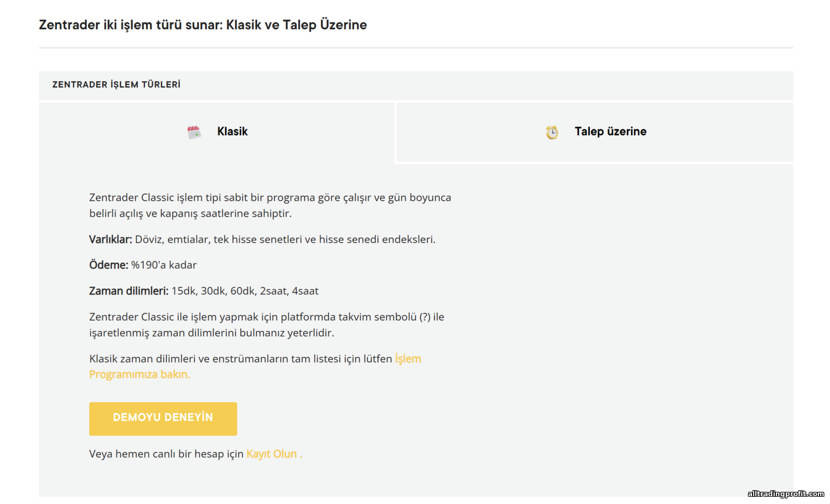Click the DEMOYU DENEYİN button
The image size is (830, 504).
(163, 419)
